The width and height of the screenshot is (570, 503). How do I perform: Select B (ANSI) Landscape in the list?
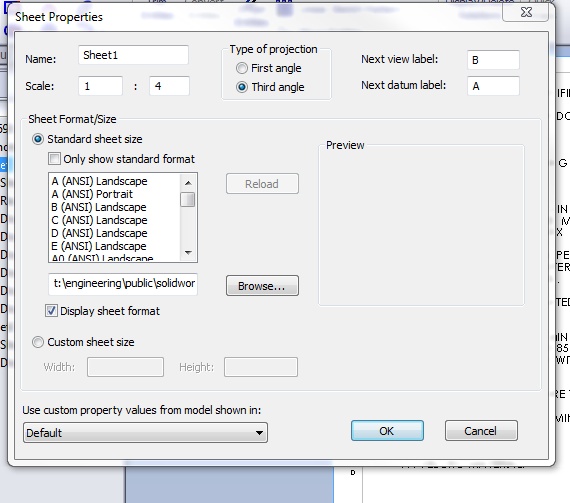pyautogui.click(x=115, y=207)
